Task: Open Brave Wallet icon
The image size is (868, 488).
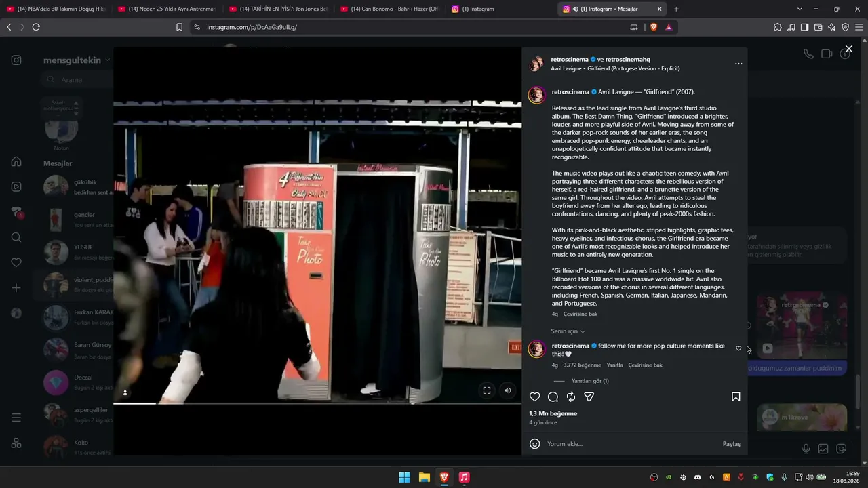Action: point(818,27)
